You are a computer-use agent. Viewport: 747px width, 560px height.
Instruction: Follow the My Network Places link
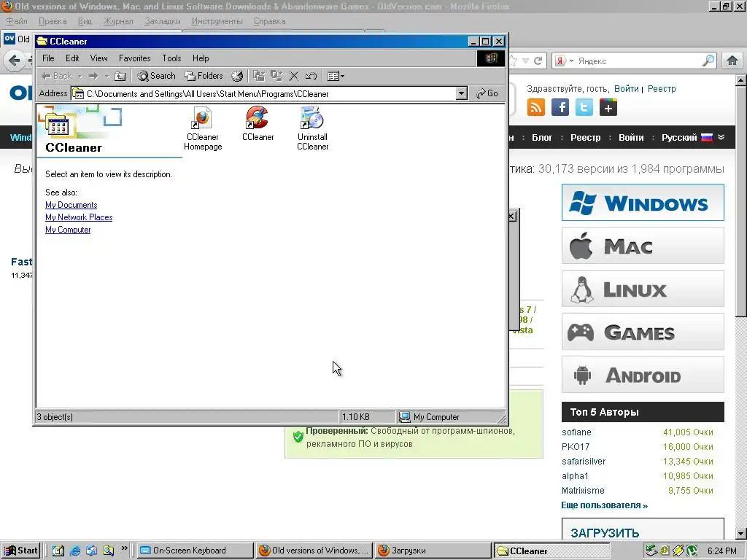click(x=79, y=217)
